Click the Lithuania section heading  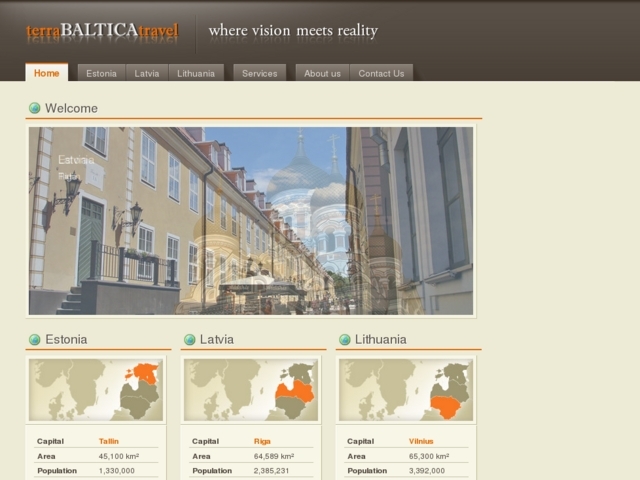click(380, 339)
